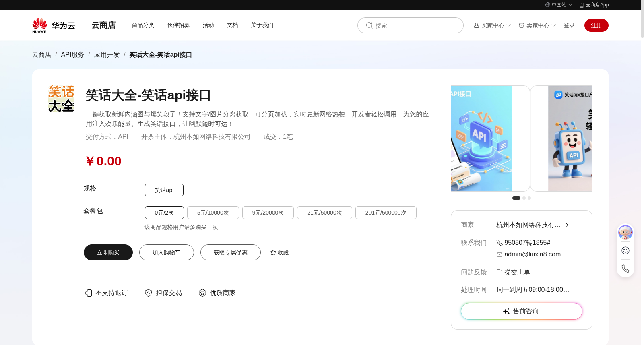644x345 pixels.
Task: Expand merchant details chevron beside 杭州本如网络科技
Action: [567, 225]
